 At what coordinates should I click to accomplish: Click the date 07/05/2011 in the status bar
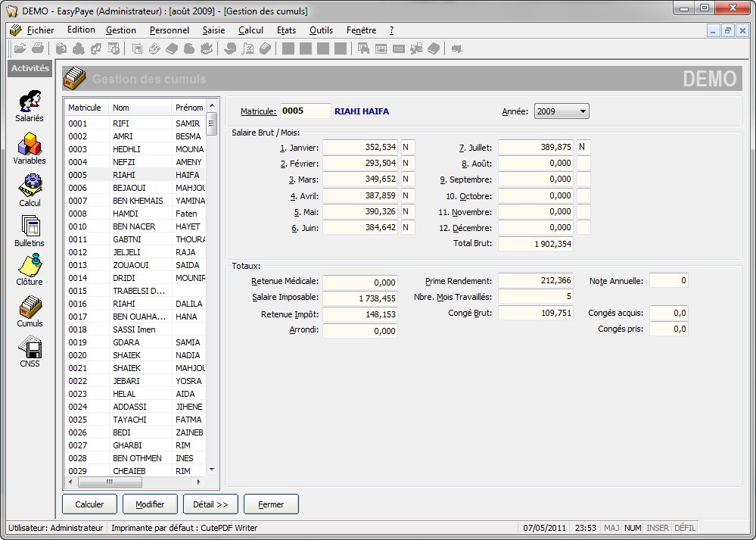[544, 528]
